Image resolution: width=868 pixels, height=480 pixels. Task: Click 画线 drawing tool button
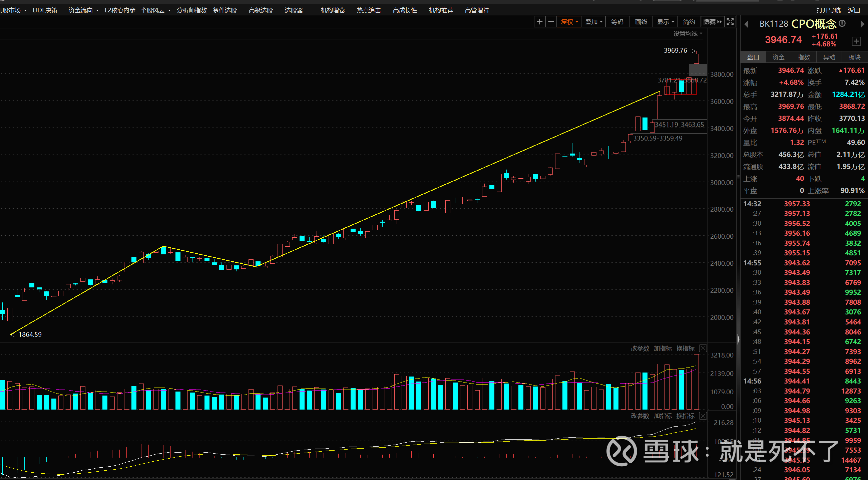[641, 22]
